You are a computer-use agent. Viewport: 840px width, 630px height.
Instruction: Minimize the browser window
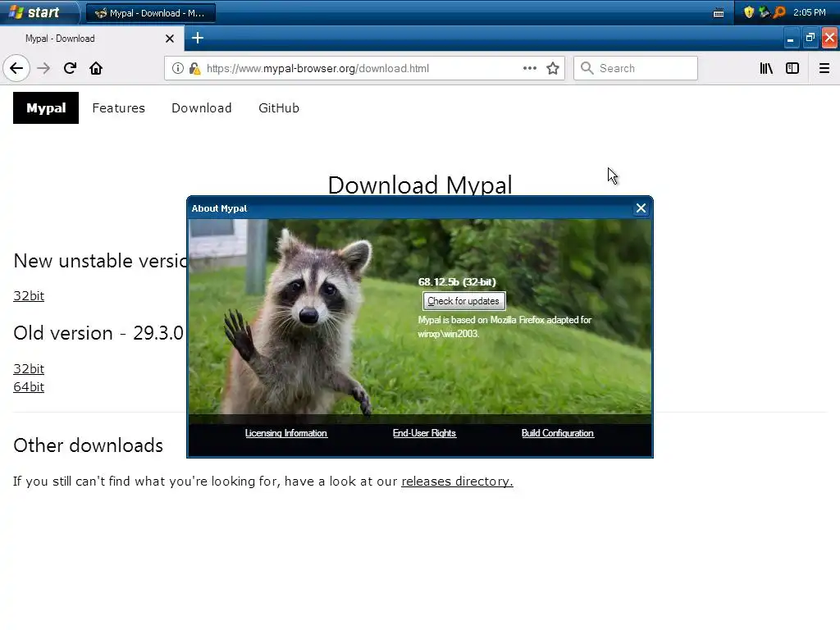(x=790, y=38)
